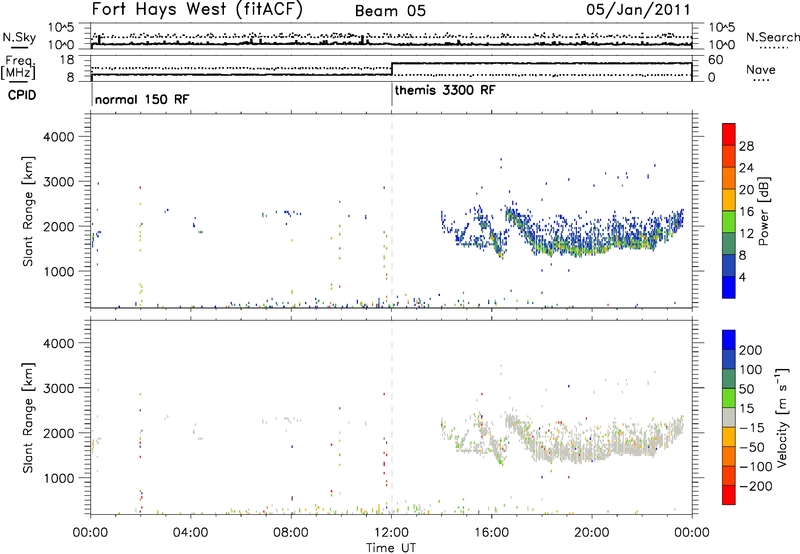Click the 'Slant Range [km]' label of the power panel
This screenshot has width=800, height=554.
pyautogui.click(x=28, y=211)
